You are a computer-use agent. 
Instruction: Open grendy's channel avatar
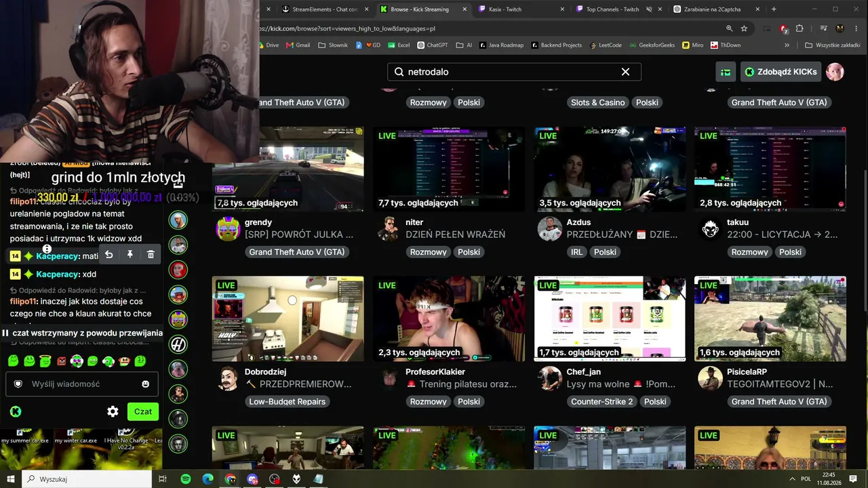point(227,229)
